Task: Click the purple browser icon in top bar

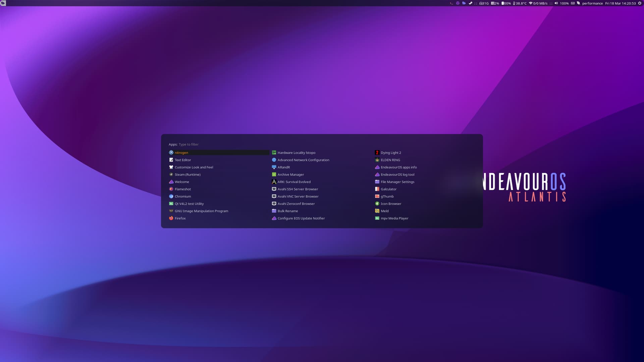Action: coord(458,3)
